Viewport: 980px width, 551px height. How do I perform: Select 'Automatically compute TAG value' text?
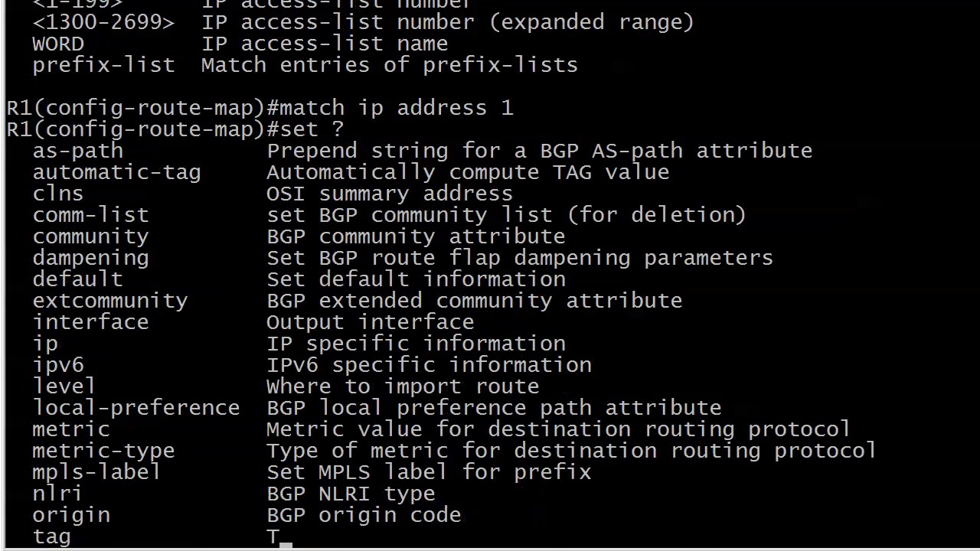pyautogui.click(x=468, y=172)
